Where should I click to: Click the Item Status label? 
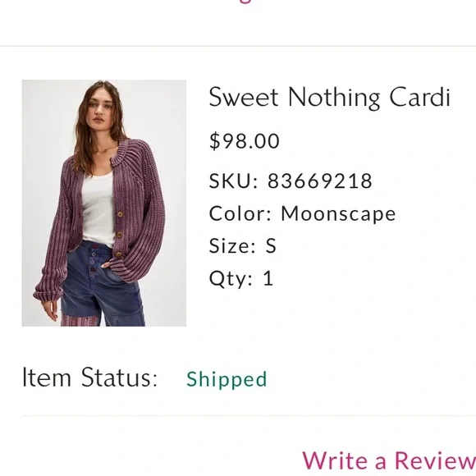(90, 378)
